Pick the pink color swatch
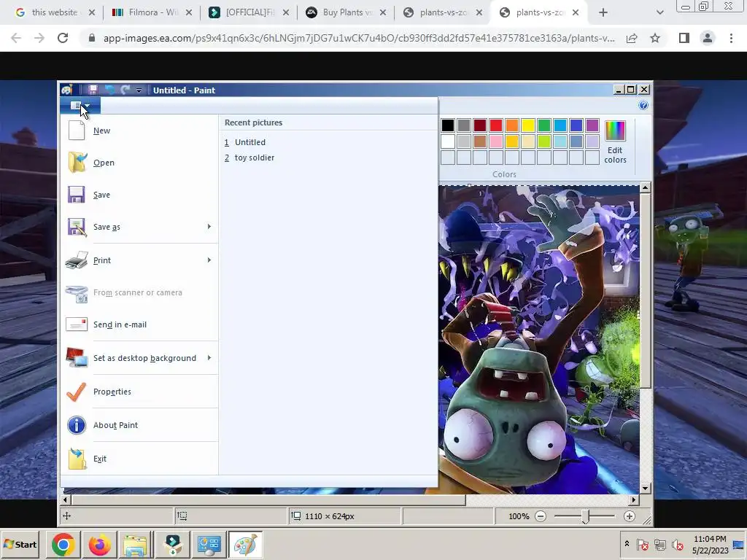The image size is (747, 560). tap(496, 141)
